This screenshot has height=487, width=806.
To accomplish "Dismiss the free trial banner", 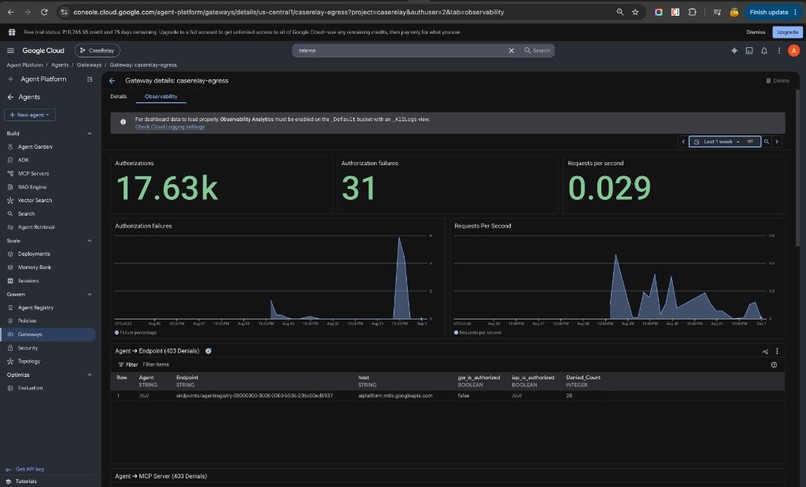I will tap(756, 32).
